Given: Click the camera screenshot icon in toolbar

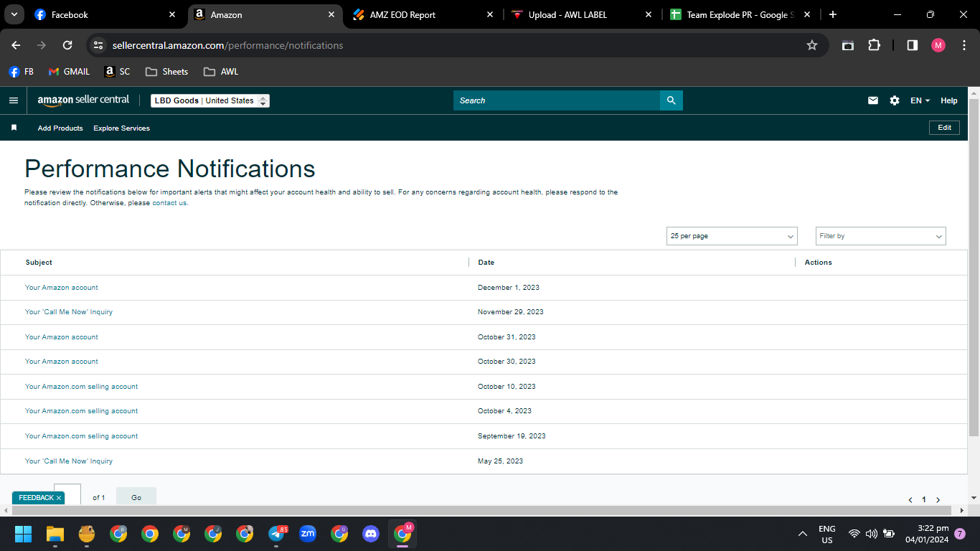Looking at the screenshot, I should (x=848, y=45).
